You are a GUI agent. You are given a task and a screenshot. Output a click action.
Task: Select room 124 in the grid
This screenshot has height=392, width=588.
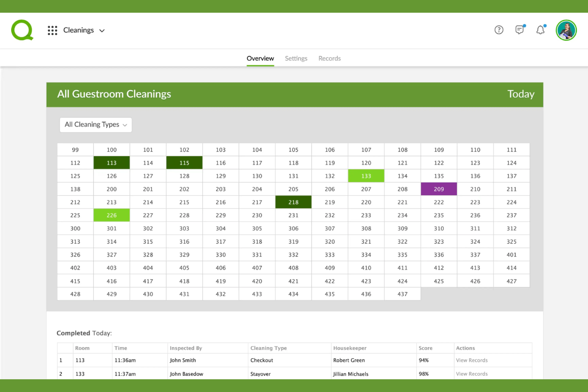(512, 163)
